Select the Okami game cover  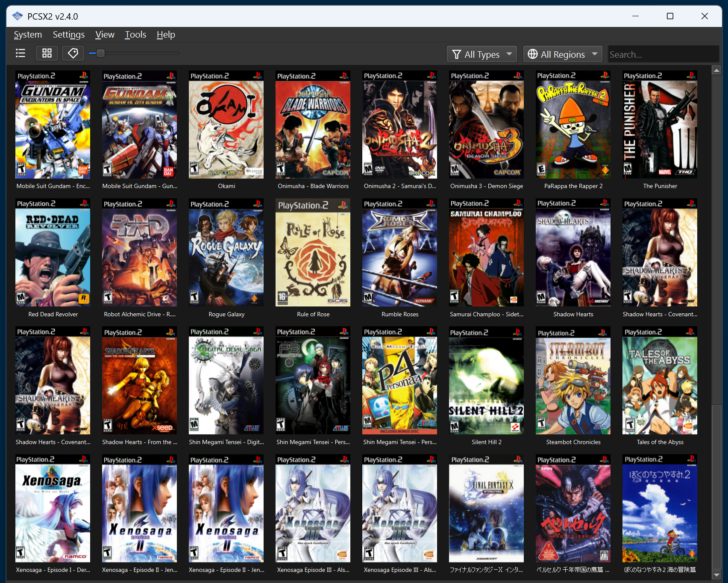pos(226,124)
